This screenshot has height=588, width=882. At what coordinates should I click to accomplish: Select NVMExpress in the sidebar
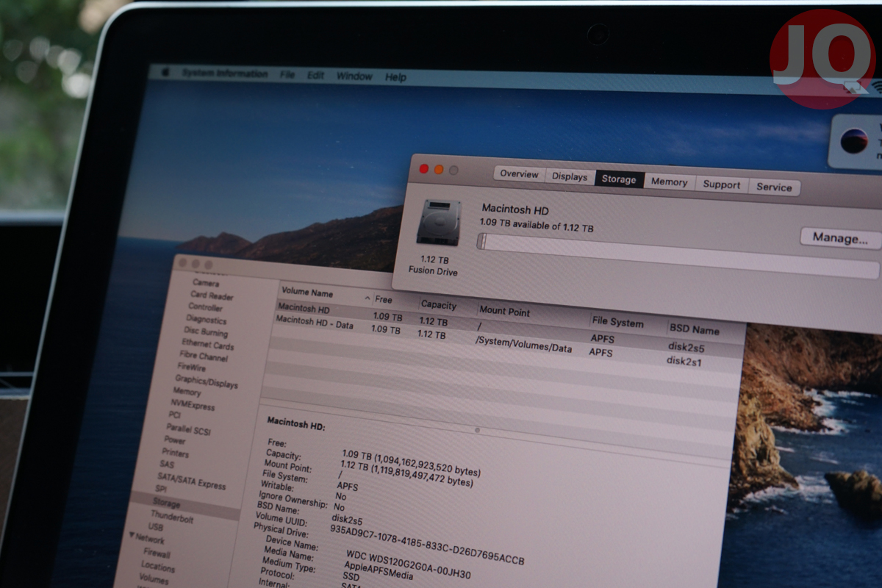pyautogui.click(x=193, y=405)
